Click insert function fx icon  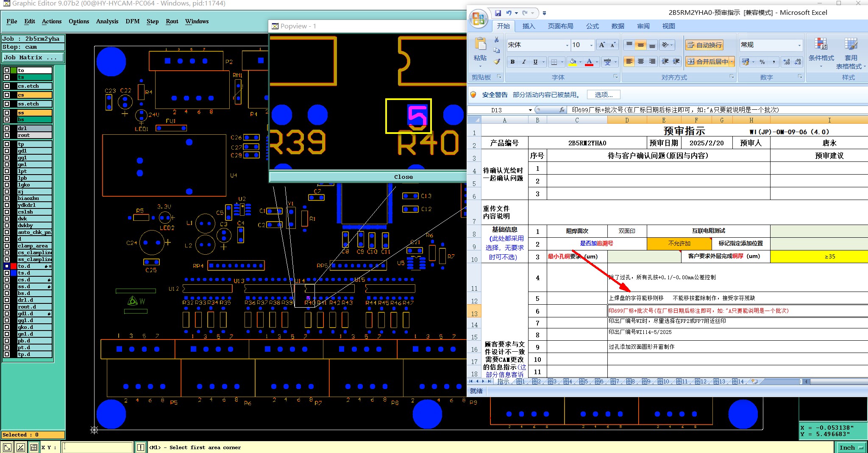click(x=562, y=110)
